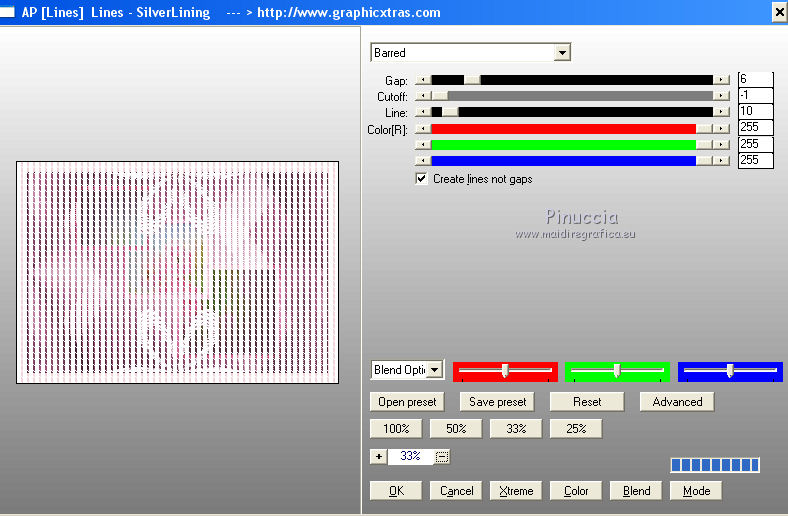The width and height of the screenshot is (788, 516).
Task: Click the plus zoom-in icon
Action: click(x=378, y=457)
